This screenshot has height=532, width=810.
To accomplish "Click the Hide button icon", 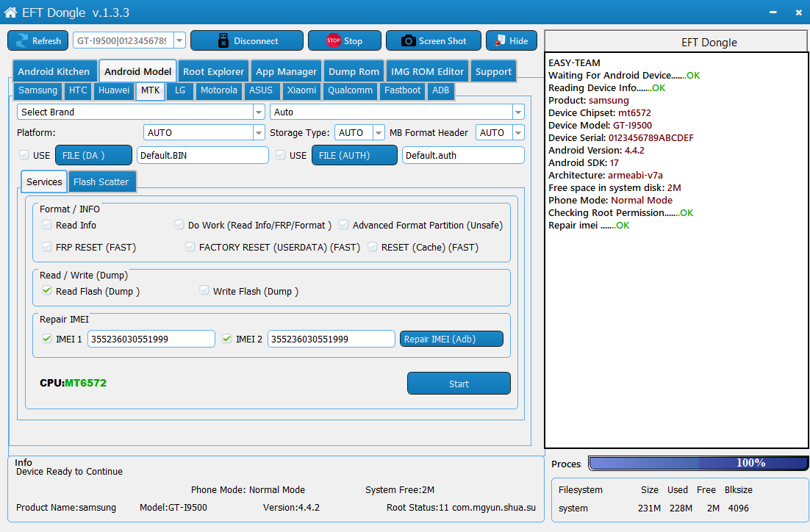I will [x=500, y=40].
